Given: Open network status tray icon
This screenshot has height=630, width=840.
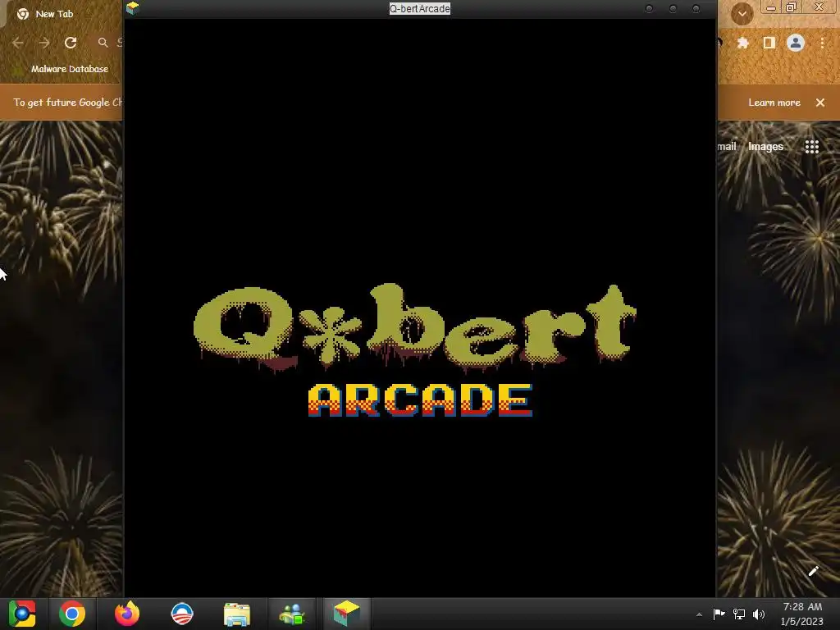Looking at the screenshot, I should click(x=739, y=614).
